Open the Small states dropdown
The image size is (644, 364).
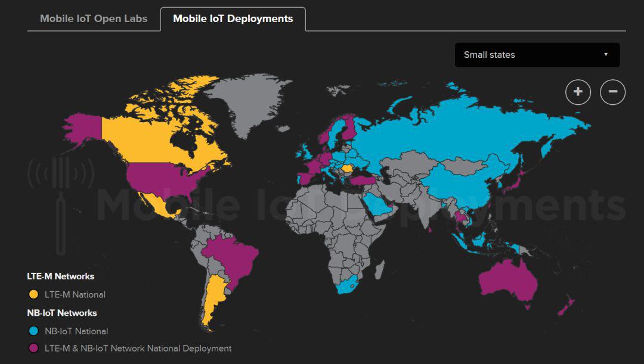537,55
